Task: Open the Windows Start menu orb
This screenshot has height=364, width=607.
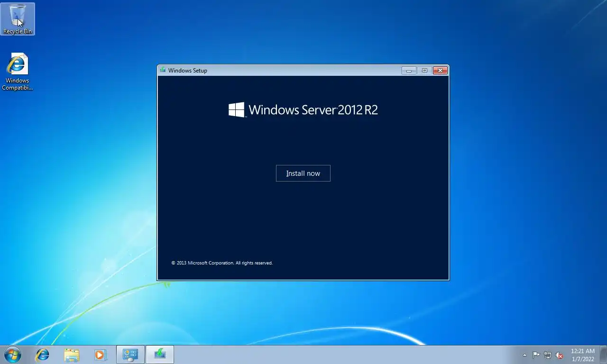Action: pyautogui.click(x=13, y=355)
